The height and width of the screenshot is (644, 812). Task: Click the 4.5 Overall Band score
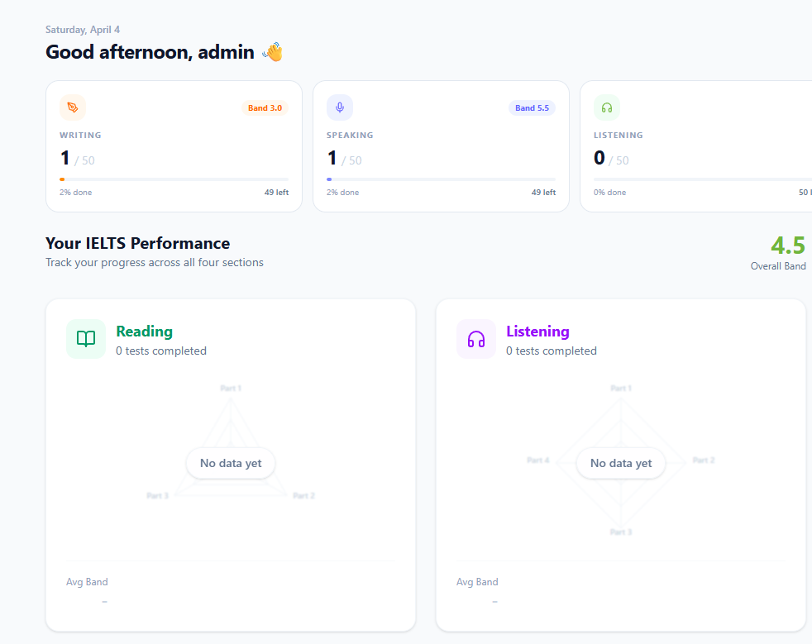pyautogui.click(x=787, y=246)
